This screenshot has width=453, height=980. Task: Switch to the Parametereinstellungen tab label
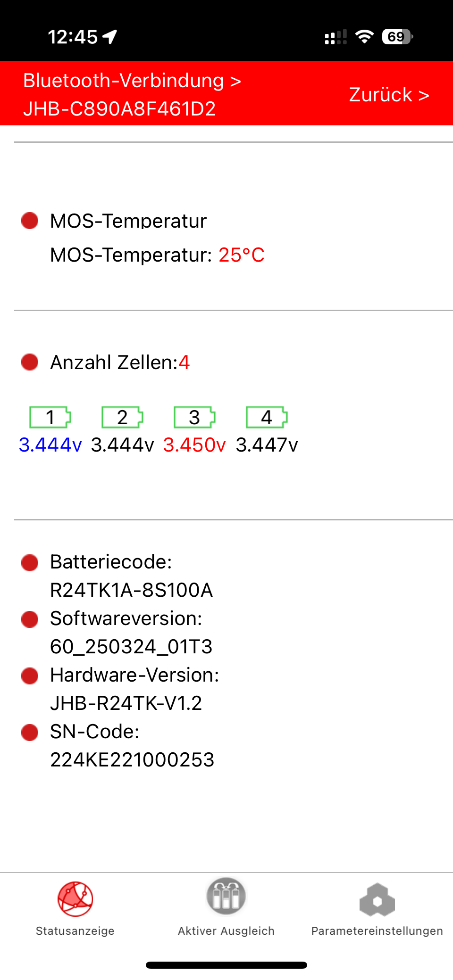point(377,931)
